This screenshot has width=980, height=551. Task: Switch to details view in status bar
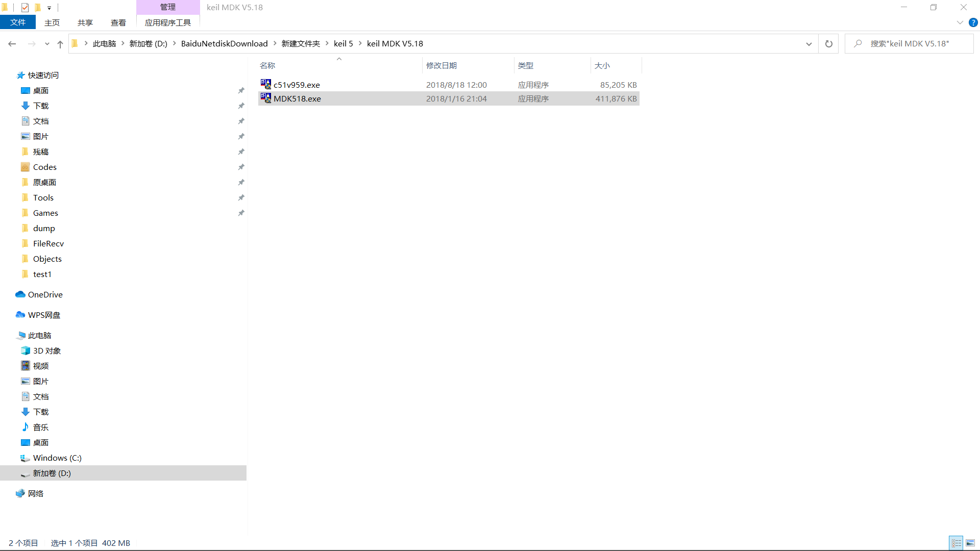point(956,543)
